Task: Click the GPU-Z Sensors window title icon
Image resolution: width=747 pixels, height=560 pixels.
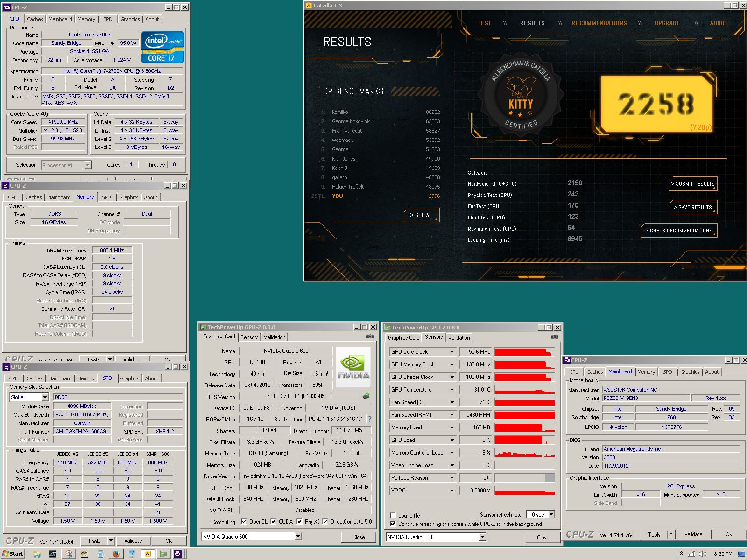Action: click(x=387, y=328)
